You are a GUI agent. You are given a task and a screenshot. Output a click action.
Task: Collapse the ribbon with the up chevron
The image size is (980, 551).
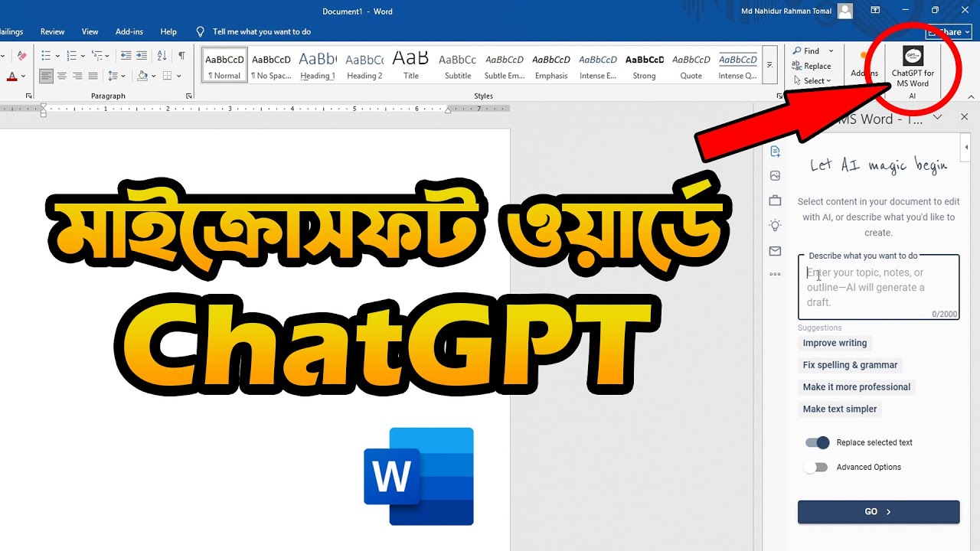point(972,96)
